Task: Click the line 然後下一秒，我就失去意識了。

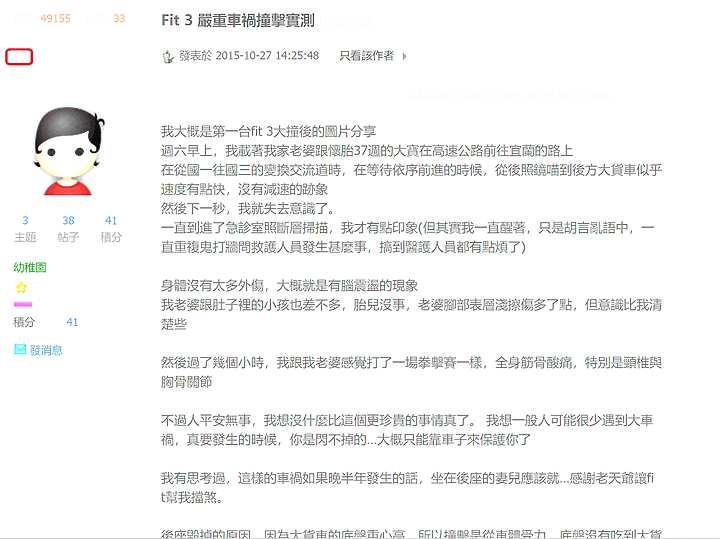Action: [x=248, y=209]
